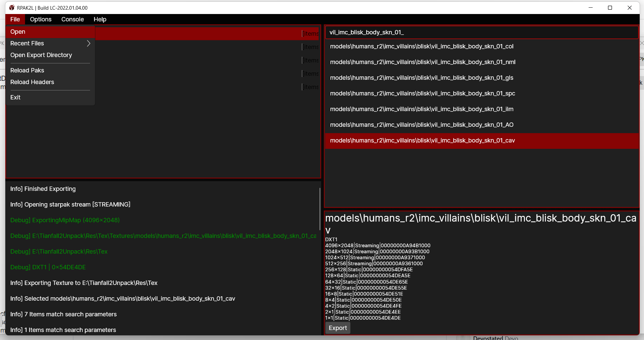Select the skn_01_gls texture entry

422,78
